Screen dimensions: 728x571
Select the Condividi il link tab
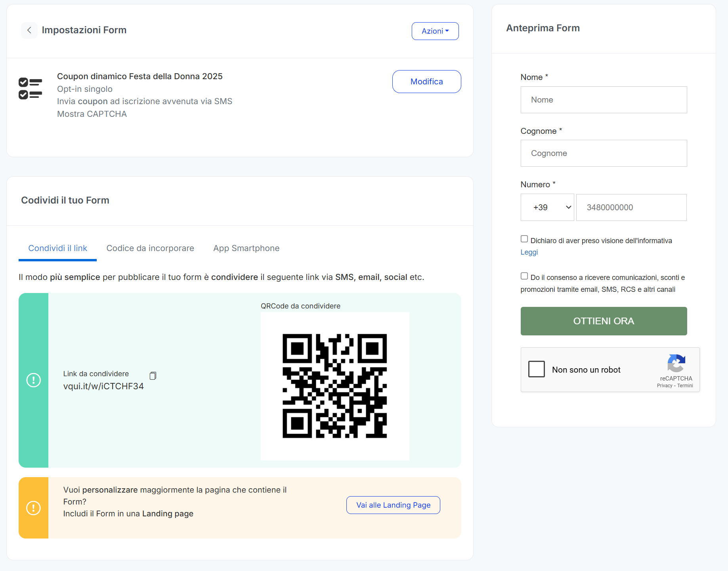(57, 248)
